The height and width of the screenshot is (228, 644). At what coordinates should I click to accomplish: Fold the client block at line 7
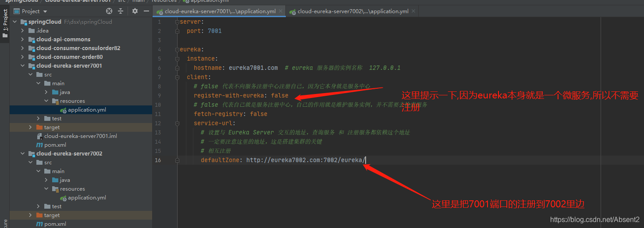pos(177,77)
